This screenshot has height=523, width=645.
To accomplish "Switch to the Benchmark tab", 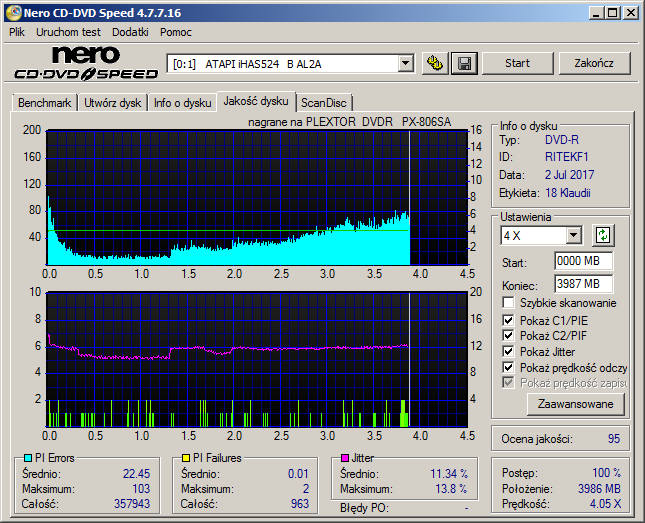I will click(x=44, y=103).
